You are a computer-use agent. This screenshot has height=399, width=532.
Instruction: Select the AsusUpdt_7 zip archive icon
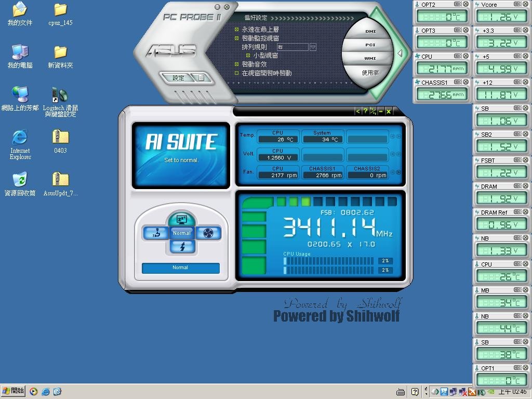pos(60,184)
